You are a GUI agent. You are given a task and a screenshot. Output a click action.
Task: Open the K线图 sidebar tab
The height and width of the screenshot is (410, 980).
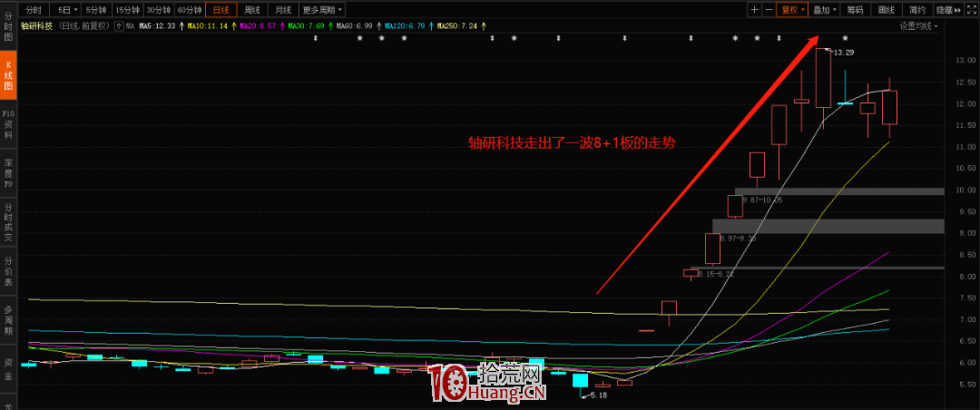pos(9,74)
